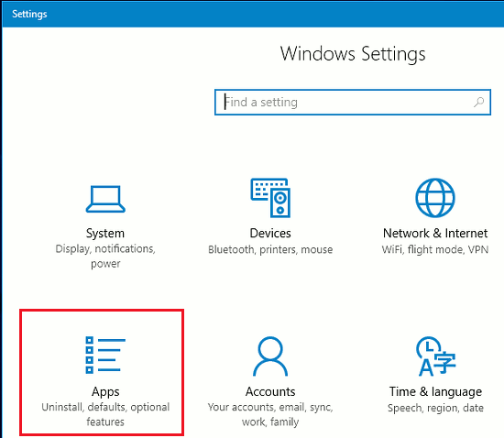The height and width of the screenshot is (438, 504).
Task: Open the Devices keyboard and speaker icon
Action: (x=270, y=198)
